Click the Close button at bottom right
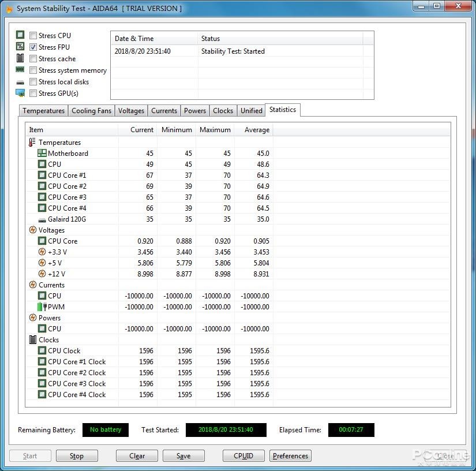 point(445,455)
